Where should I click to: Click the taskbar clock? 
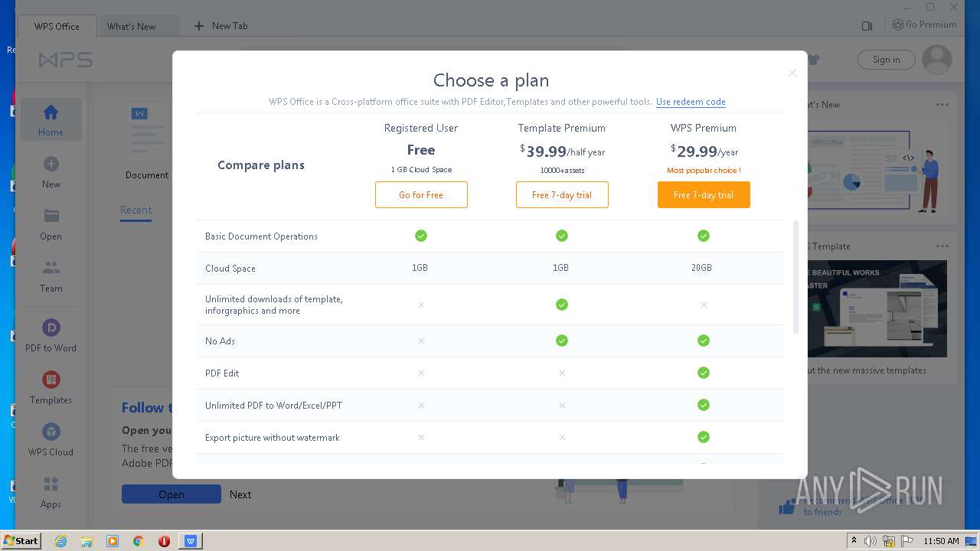[941, 541]
